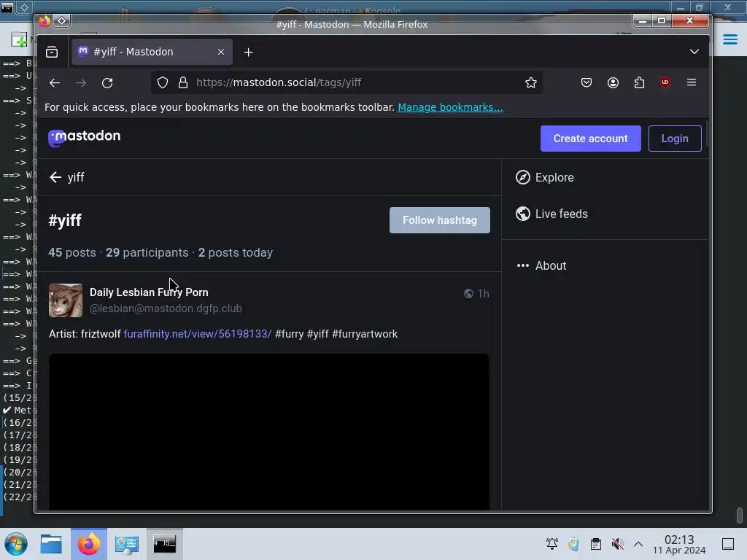Show tracking protection shield info

tap(163, 83)
